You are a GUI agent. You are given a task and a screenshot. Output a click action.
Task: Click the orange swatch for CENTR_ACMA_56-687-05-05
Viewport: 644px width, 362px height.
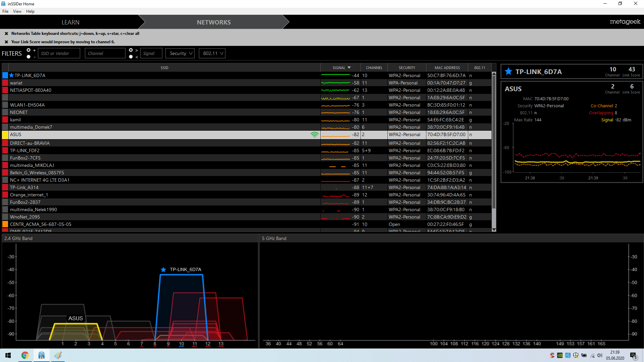pyautogui.click(x=5, y=224)
